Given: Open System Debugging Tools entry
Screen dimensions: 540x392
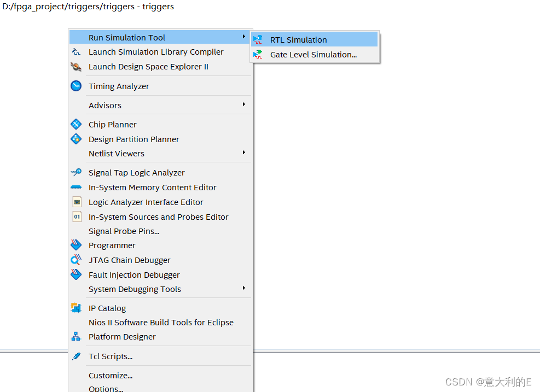Looking at the screenshot, I should [x=160, y=289].
